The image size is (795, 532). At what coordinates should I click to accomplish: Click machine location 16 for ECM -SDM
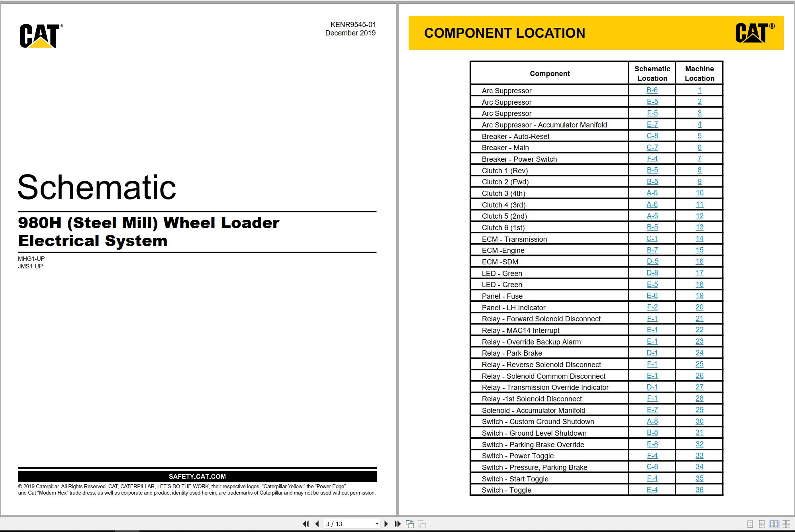tap(699, 261)
